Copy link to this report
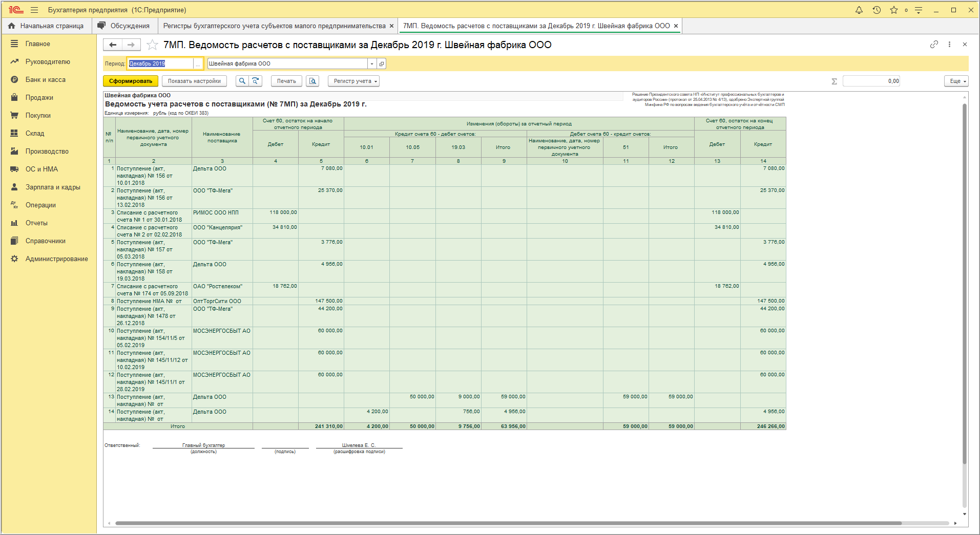980x535 pixels. 934,45
